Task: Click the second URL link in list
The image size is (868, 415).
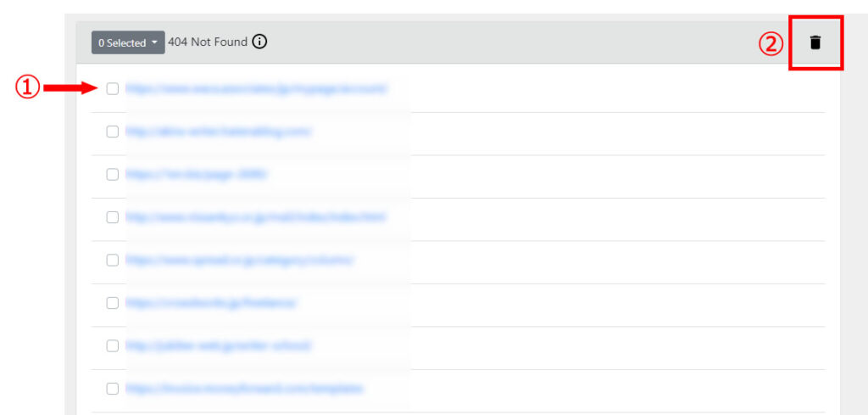Action: tap(219, 132)
